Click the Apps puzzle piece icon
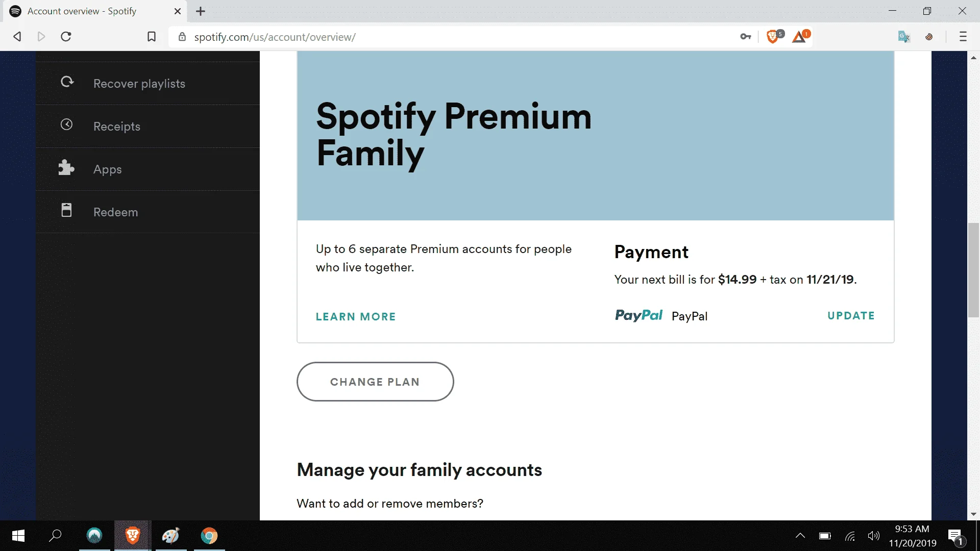980x551 pixels. pos(66,168)
